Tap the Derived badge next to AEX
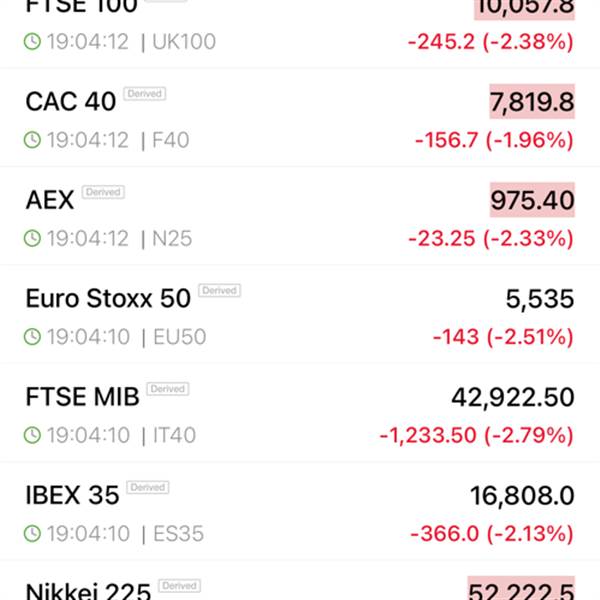This screenshot has width=600, height=600. tap(103, 192)
